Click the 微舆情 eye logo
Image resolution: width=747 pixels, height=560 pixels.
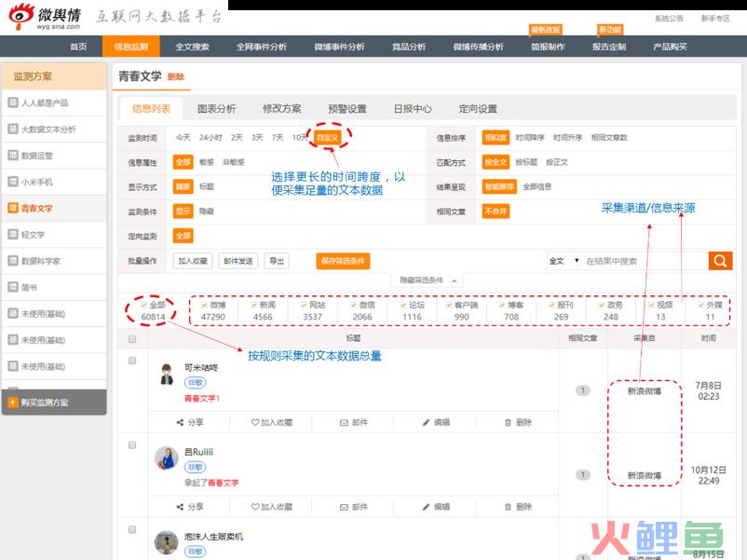click(x=21, y=15)
